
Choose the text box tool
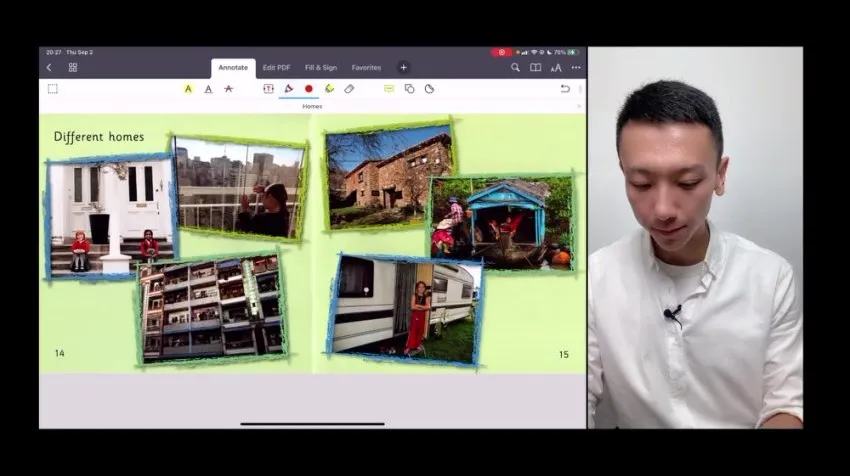pos(268,89)
